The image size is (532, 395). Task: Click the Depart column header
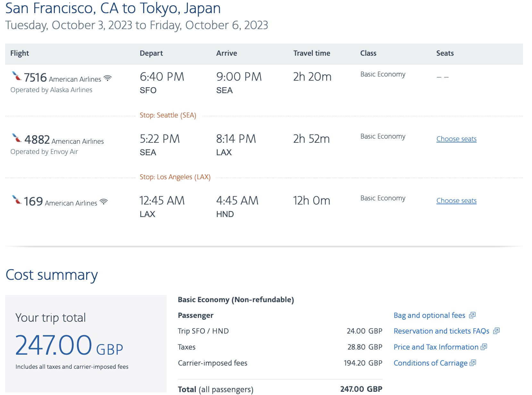(151, 53)
